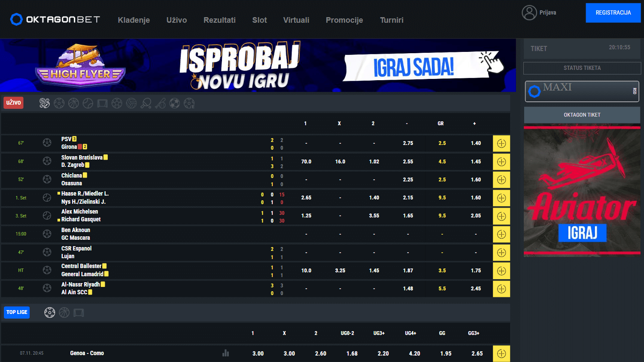Filter live matches by tennis ball icon

(x=88, y=103)
